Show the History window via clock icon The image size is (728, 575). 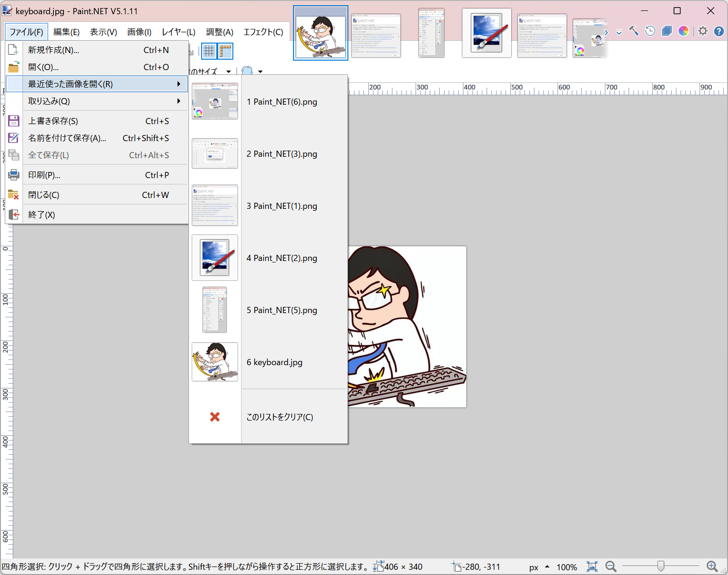(x=650, y=31)
